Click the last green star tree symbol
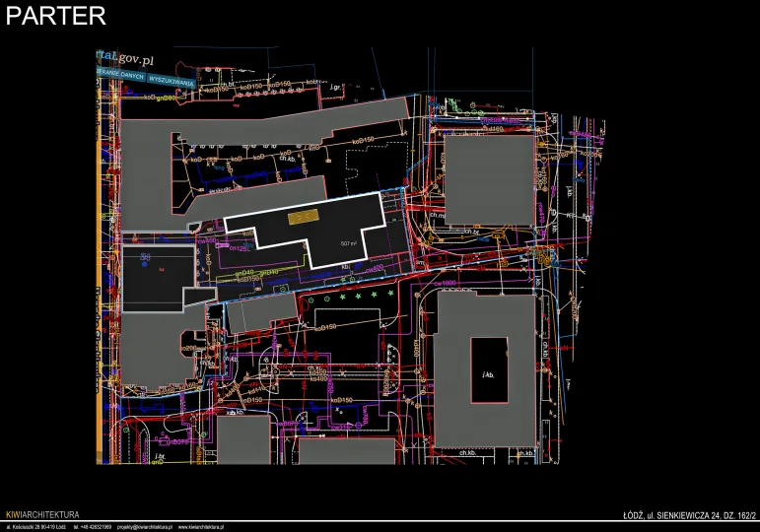The height and width of the screenshot is (532, 760). click(390, 295)
